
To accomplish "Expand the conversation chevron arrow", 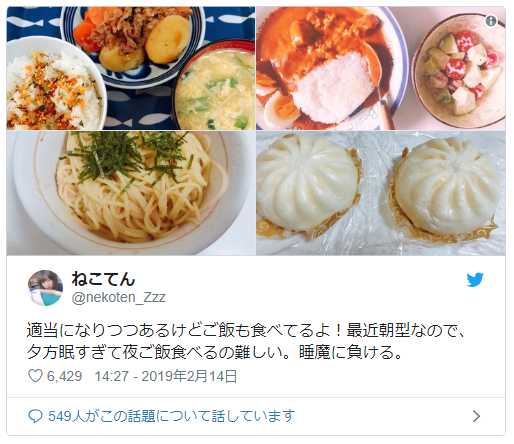I will pos(477,416).
